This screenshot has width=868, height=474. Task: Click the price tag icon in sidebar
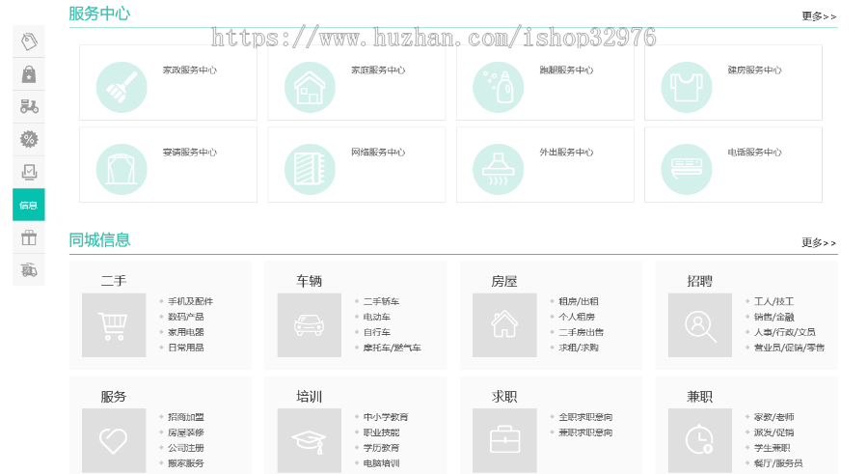(x=29, y=42)
